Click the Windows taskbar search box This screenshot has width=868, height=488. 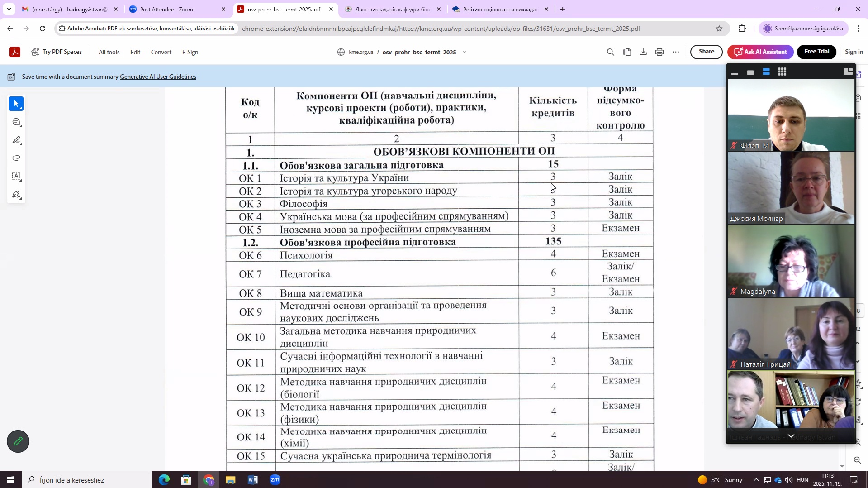(88, 480)
